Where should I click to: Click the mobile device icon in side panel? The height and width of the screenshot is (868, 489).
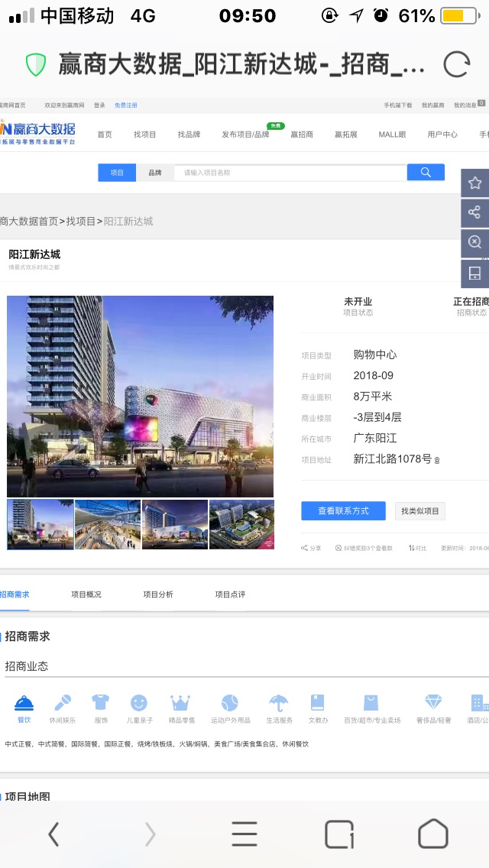(474, 273)
